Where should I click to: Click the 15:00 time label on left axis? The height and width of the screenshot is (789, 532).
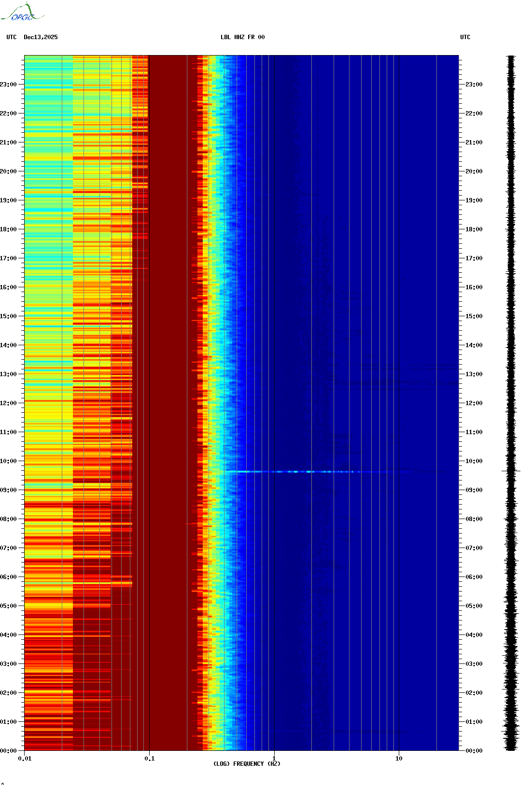tap(8, 316)
